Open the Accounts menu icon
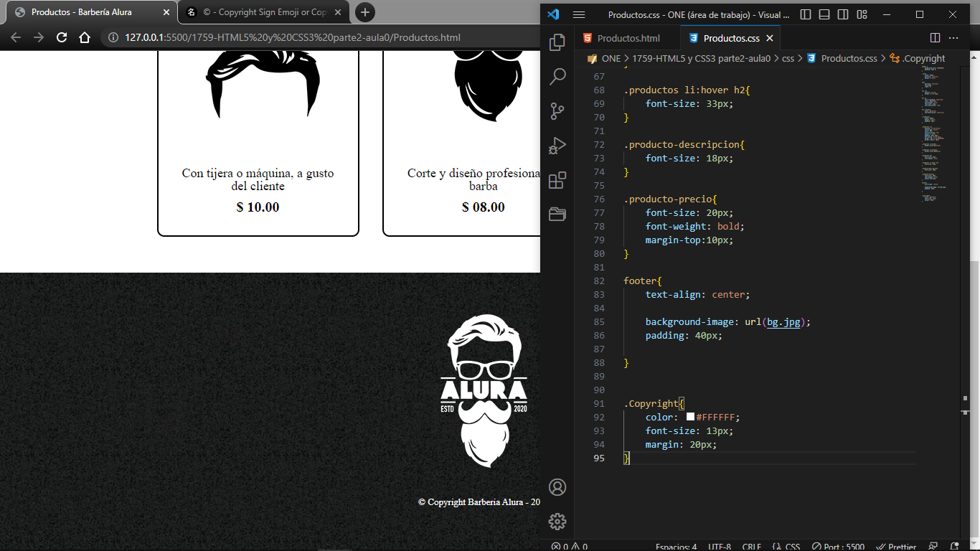This screenshot has height=551, width=980. [557, 487]
